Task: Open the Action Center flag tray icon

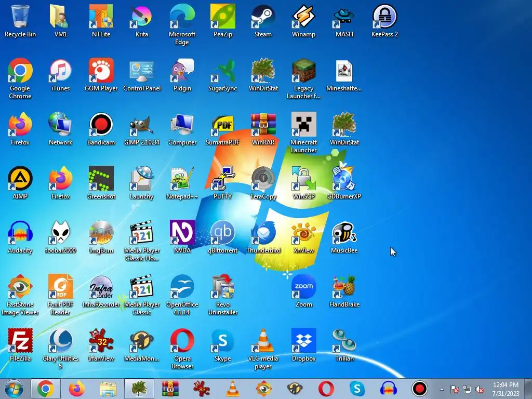Action: [x=455, y=389]
